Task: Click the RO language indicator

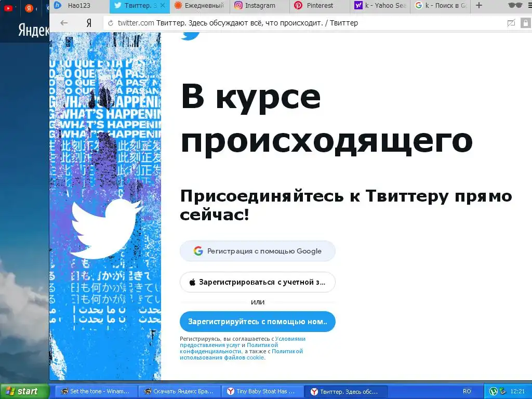Action: tap(467, 391)
